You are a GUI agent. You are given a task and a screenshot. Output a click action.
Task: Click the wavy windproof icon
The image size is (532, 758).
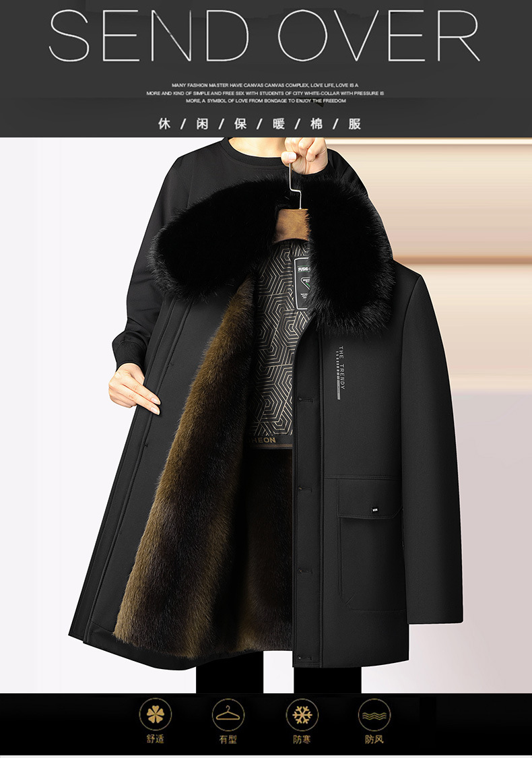click(x=374, y=714)
